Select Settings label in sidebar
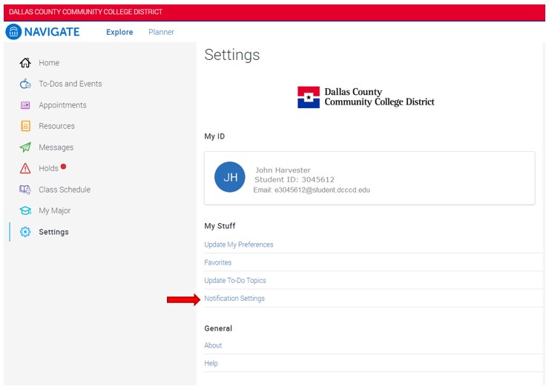The height and width of the screenshot is (392, 549). (53, 232)
